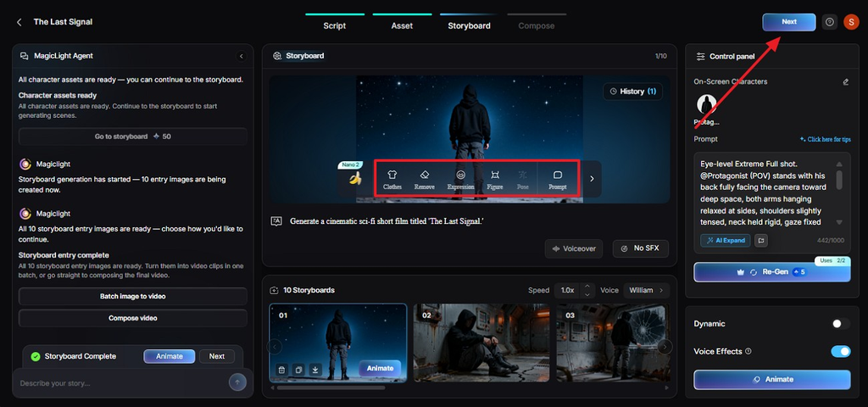Select the Storyboard tab

click(x=469, y=25)
